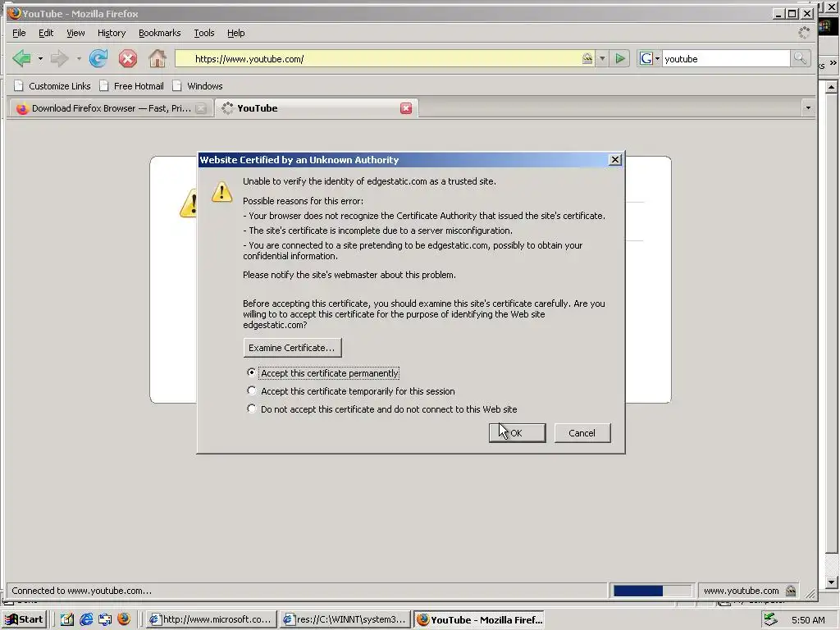Click the www.youtube.com status bar domain label

[741, 591]
